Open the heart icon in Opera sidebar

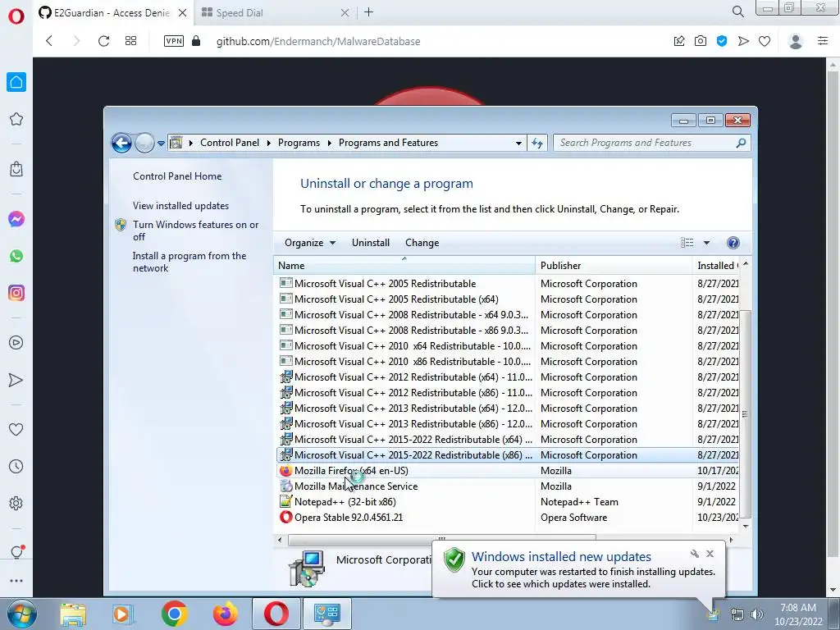pos(16,429)
